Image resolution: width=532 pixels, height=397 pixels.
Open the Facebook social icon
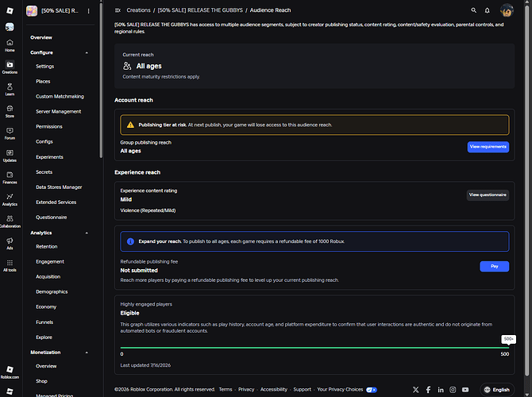[429, 390]
